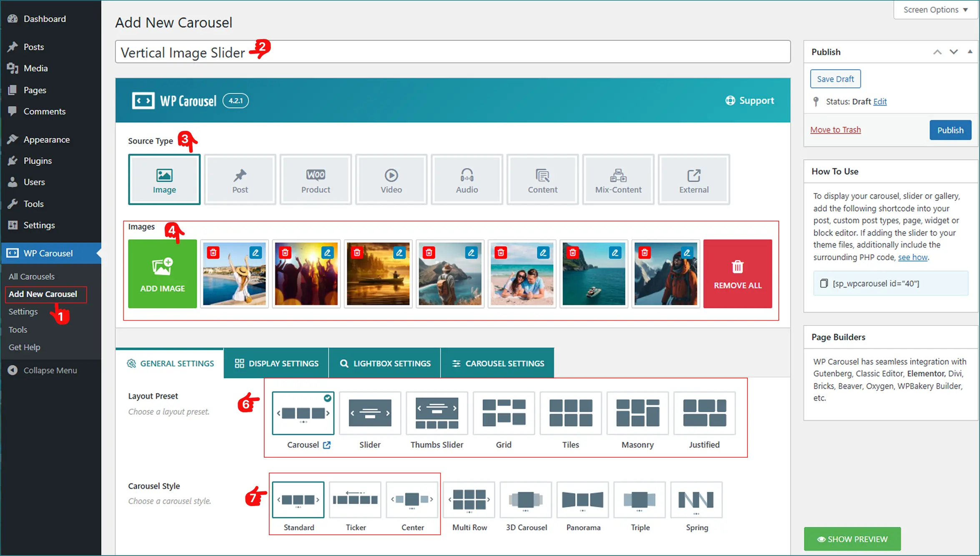
Task: Click the green Add Image tile
Action: pyautogui.click(x=162, y=274)
